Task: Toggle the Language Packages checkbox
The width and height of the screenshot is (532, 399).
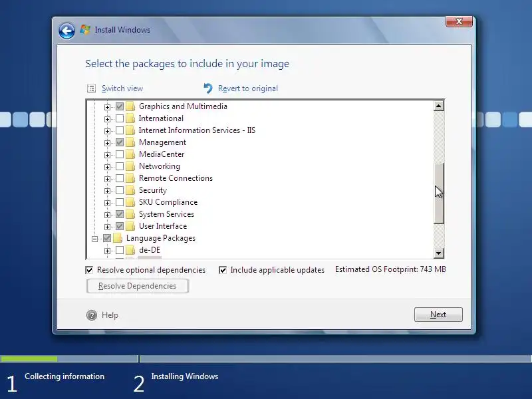Action: 107,238
